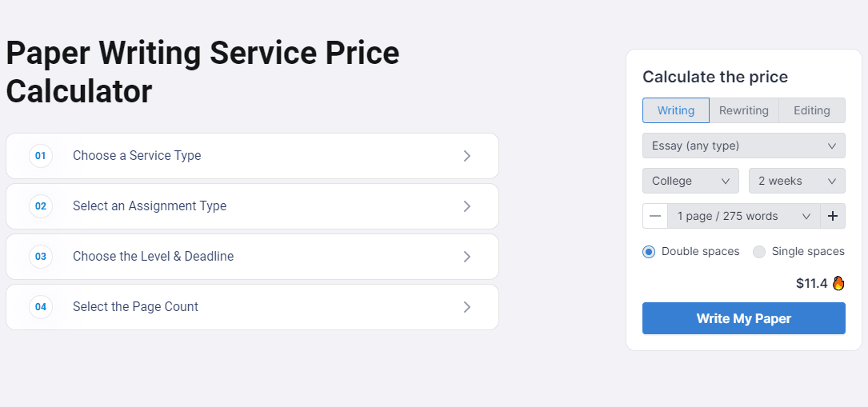Viewport: 868px width, 407px height.
Task: Open the Essay (any type) dropdown
Action: point(743,146)
